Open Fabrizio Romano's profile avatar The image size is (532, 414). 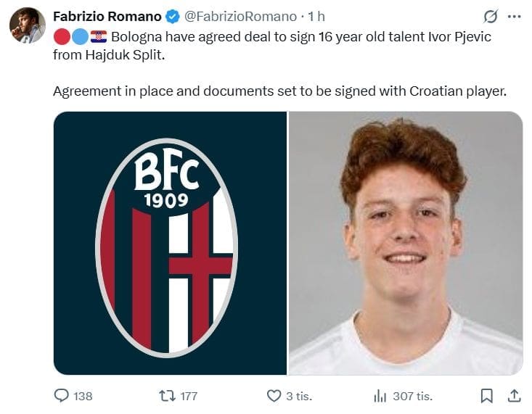click(28, 25)
